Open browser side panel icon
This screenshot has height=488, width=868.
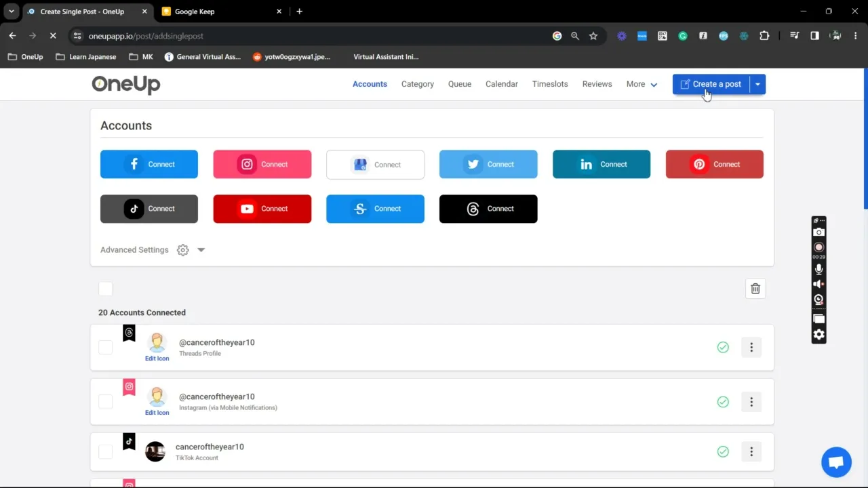click(x=814, y=36)
